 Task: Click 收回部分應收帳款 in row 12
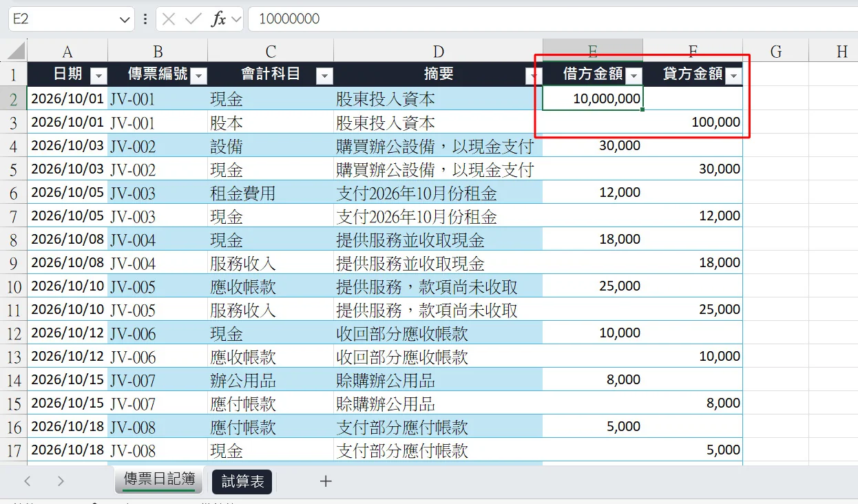[439, 333]
